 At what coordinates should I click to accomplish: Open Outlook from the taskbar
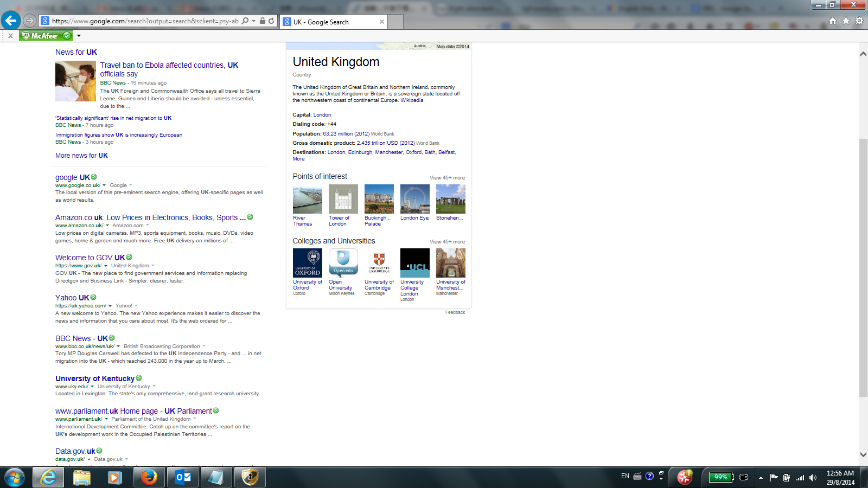(x=183, y=477)
